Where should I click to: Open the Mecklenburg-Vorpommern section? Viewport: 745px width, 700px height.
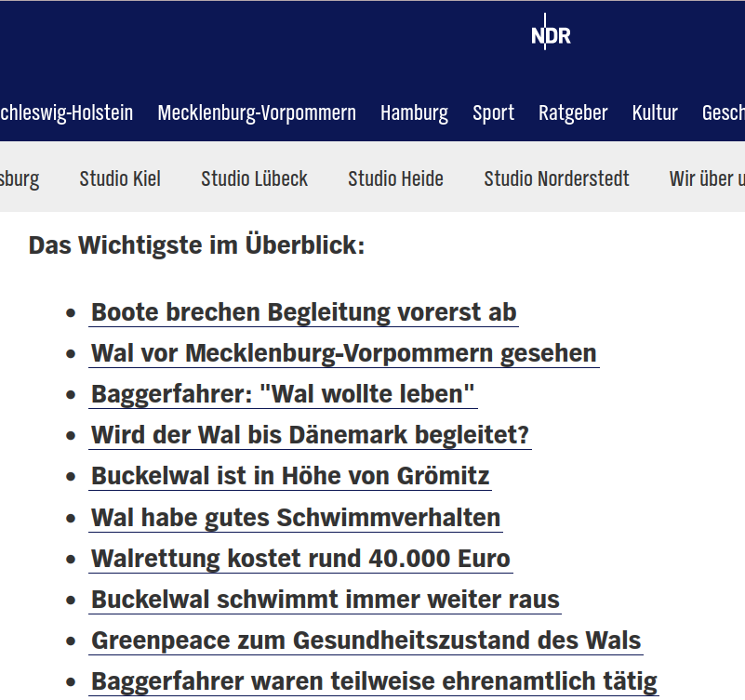[258, 112]
